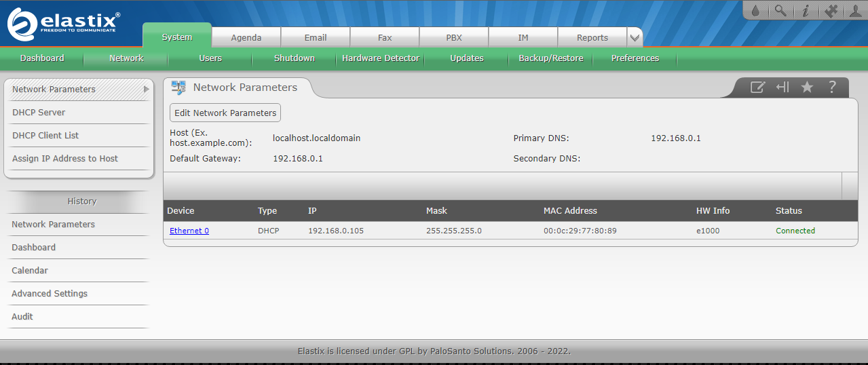The height and width of the screenshot is (365, 868).
Task: Collapse the left side panel icon
Action: pyautogui.click(x=782, y=87)
